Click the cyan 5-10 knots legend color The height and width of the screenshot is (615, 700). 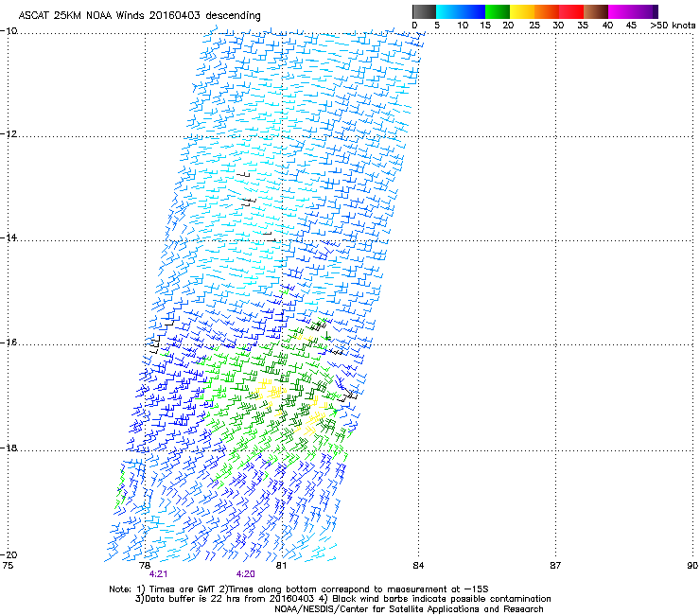tap(448, 11)
